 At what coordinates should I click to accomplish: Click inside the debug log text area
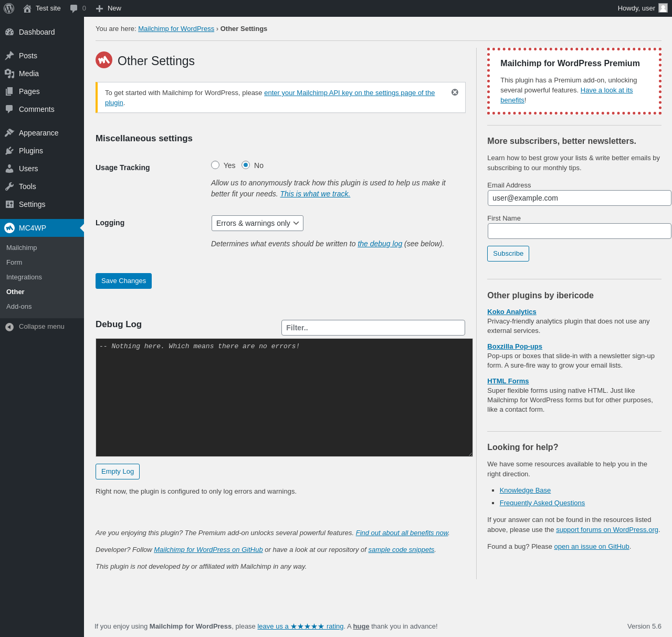point(284,398)
